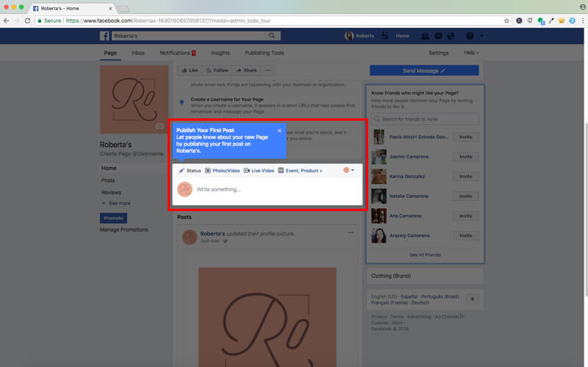The image size is (588, 367).
Task: Select Posts in left sidebar
Action: 108,180
